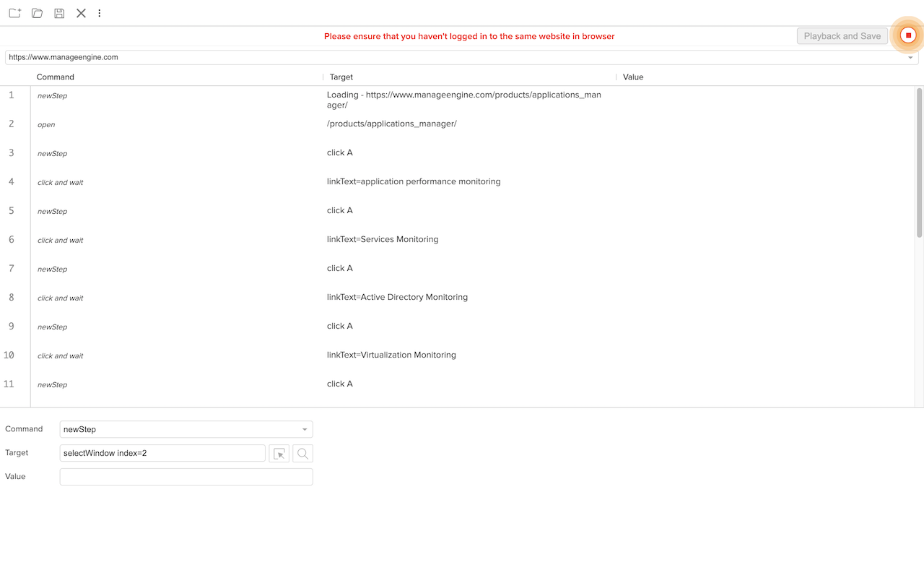The image size is (924, 578).
Task: Open the base URL dropdown arrow
Action: pos(910,57)
